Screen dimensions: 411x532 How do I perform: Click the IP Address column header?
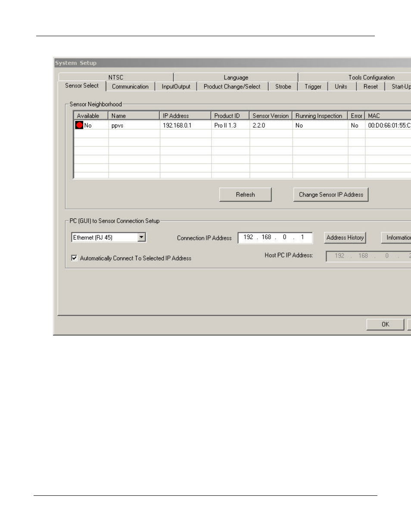[x=186, y=116]
